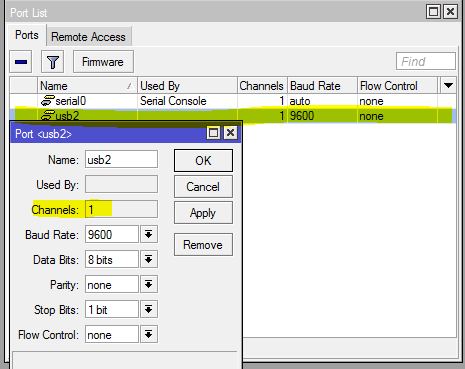Click the Data Bits '8 bits' field
This screenshot has width=465, height=369.
(x=112, y=259)
